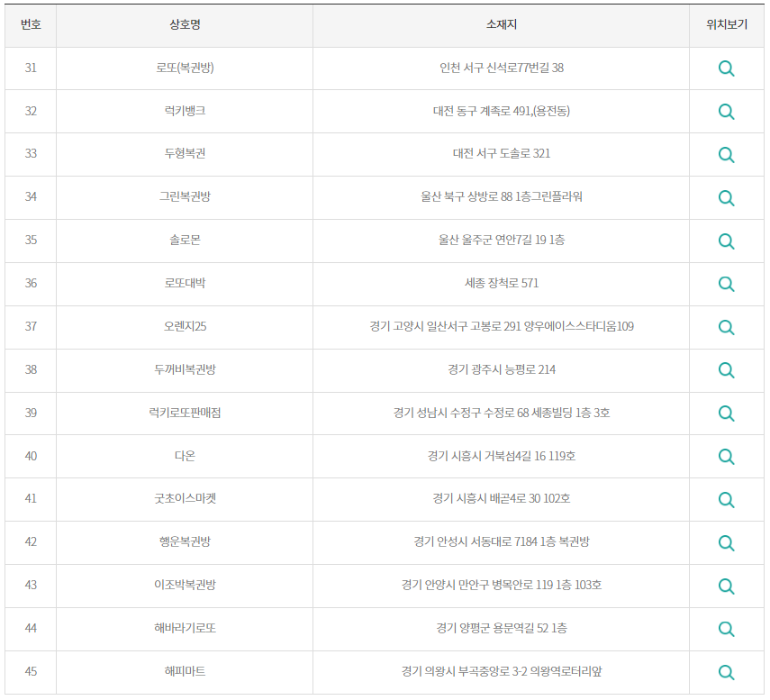
Task: Click address 인천 서구 신석로77번길 38
Action: coord(502,68)
